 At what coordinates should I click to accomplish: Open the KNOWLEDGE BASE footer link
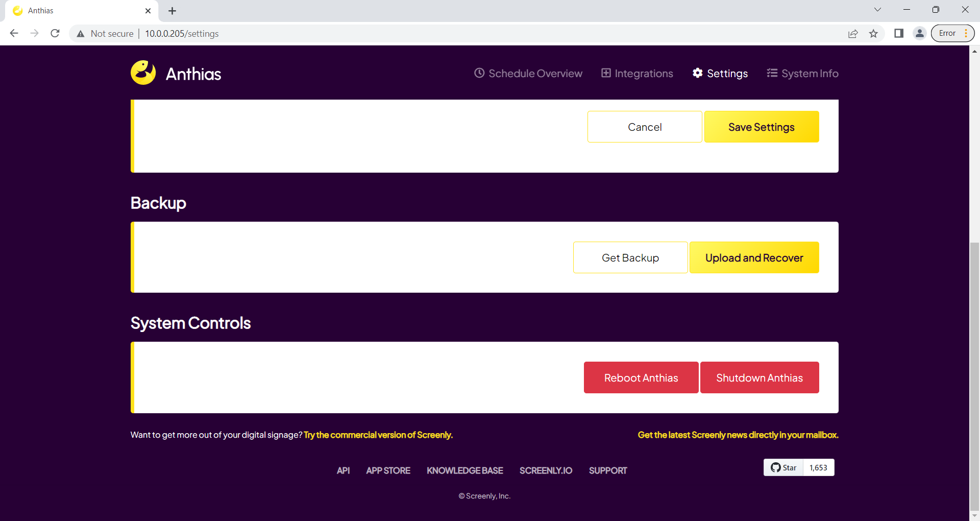[x=465, y=470]
